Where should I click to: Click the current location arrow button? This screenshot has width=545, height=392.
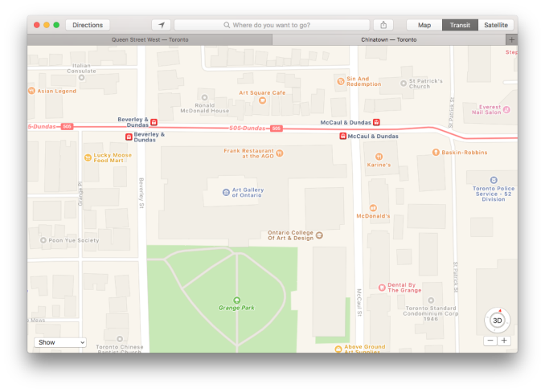tap(162, 25)
